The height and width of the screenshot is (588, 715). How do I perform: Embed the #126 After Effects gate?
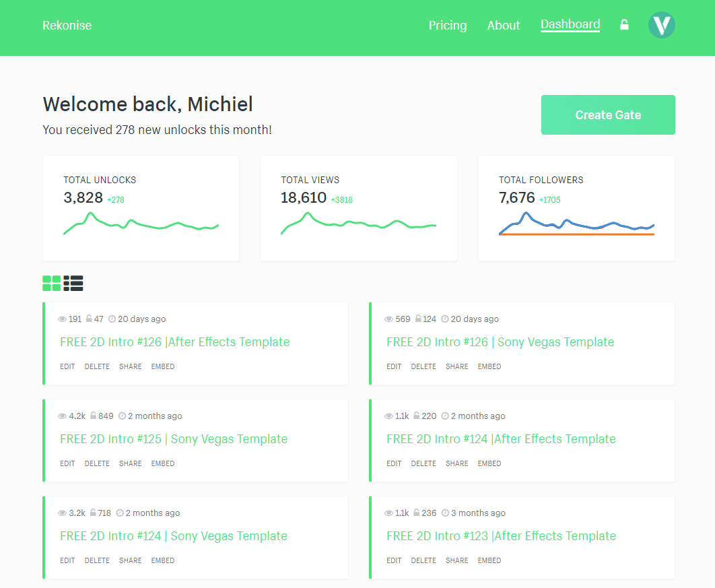click(x=163, y=366)
